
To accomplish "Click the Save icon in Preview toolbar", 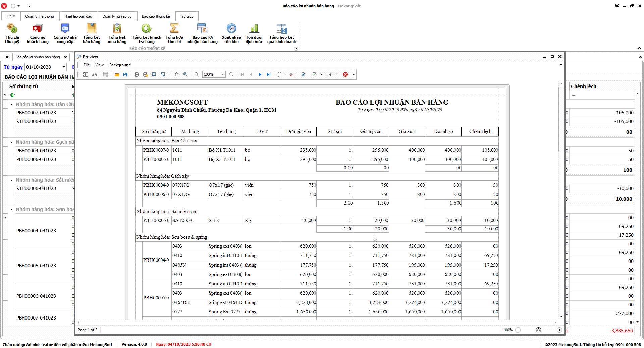I will pyautogui.click(x=125, y=74).
